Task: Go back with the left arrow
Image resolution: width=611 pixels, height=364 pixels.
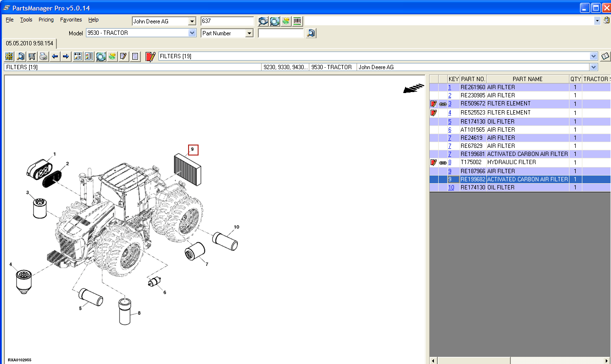Action: coord(55,56)
